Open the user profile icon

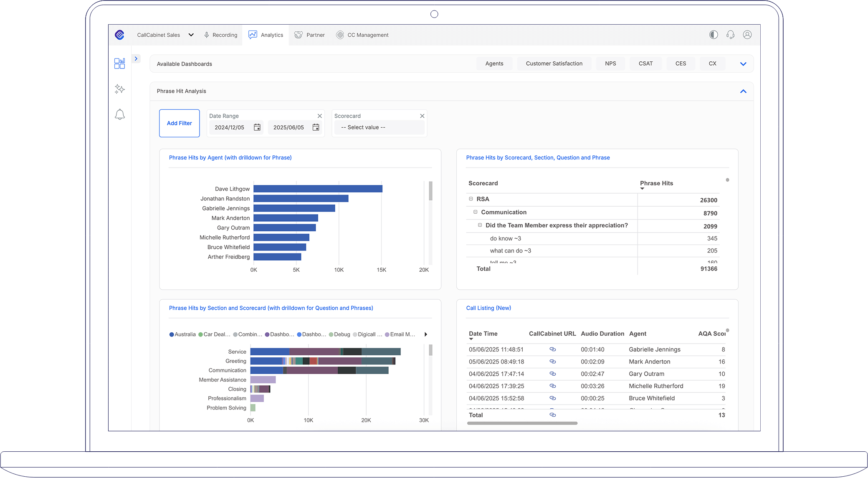[747, 35]
